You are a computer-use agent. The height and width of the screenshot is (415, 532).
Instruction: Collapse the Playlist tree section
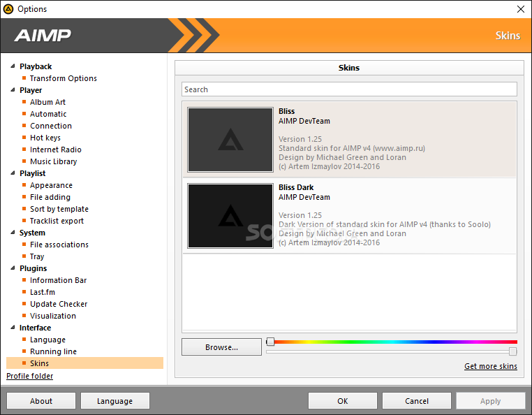[13, 173]
